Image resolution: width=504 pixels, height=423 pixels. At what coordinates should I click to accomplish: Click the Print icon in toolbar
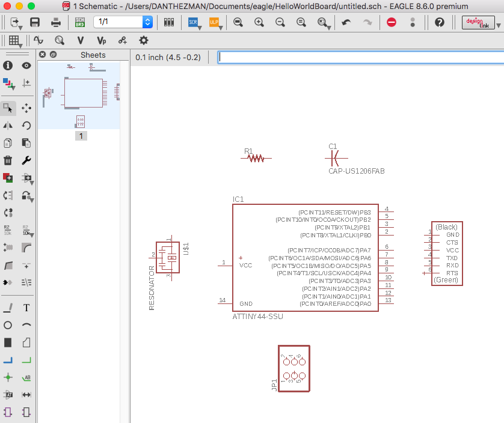tap(56, 22)
